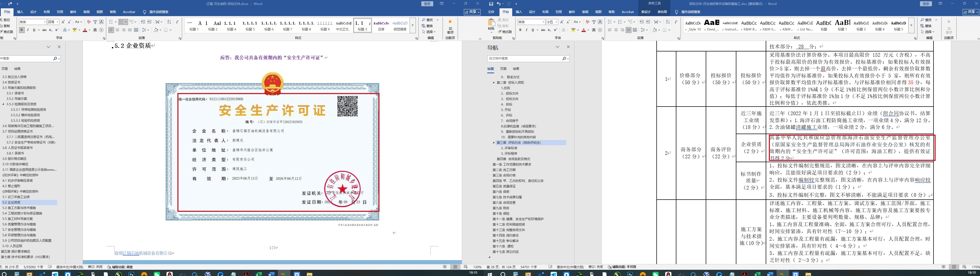This screenshot has width=980, height=276.
Task: Click the Save icon in right Word window
Action: (491, 4)
